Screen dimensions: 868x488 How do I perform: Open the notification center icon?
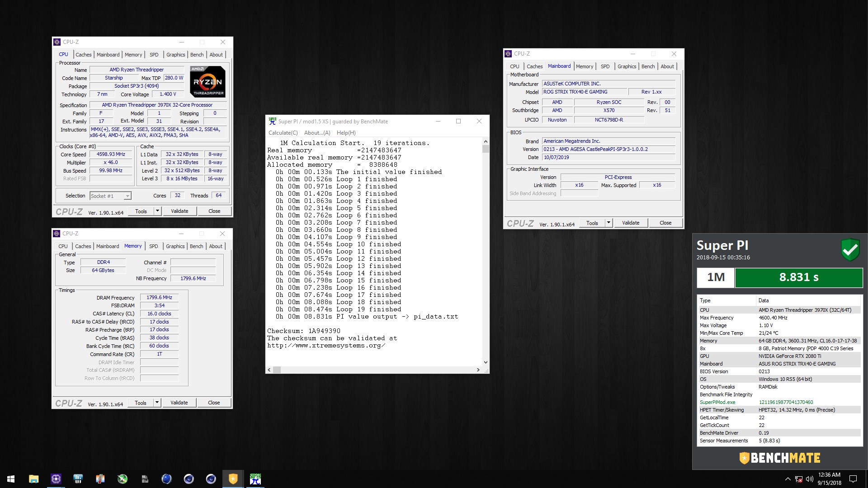point(853,479)
